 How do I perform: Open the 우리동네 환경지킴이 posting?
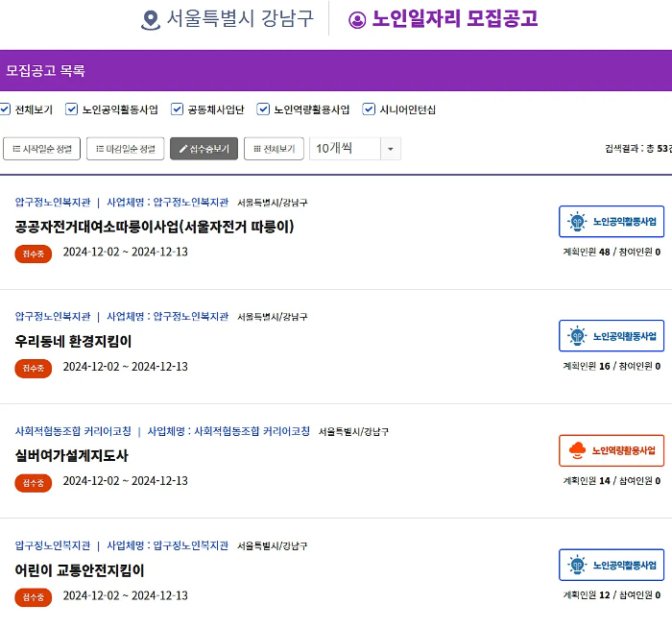point(73,341)
